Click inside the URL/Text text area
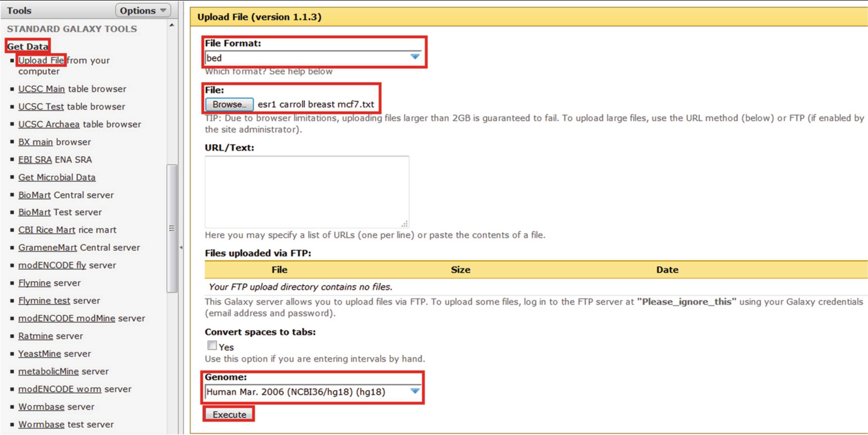868x435 pixels. tap(307, 192)
